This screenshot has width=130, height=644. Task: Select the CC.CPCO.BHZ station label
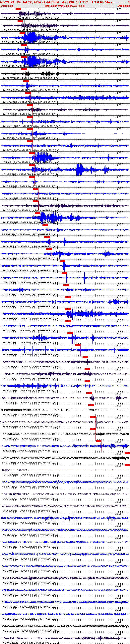coord(10,30)
